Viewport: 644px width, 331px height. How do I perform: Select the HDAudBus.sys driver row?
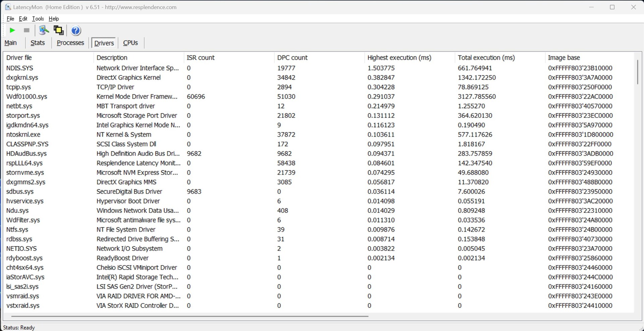[x=319, y=153]
